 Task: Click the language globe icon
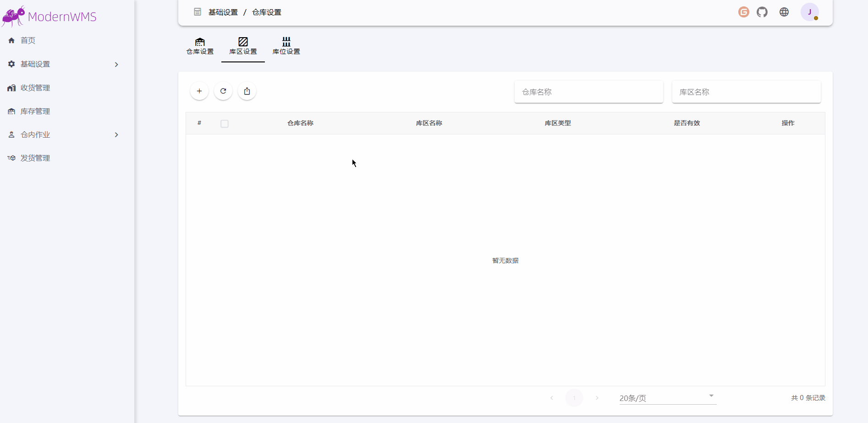click(x=784, y=12)
